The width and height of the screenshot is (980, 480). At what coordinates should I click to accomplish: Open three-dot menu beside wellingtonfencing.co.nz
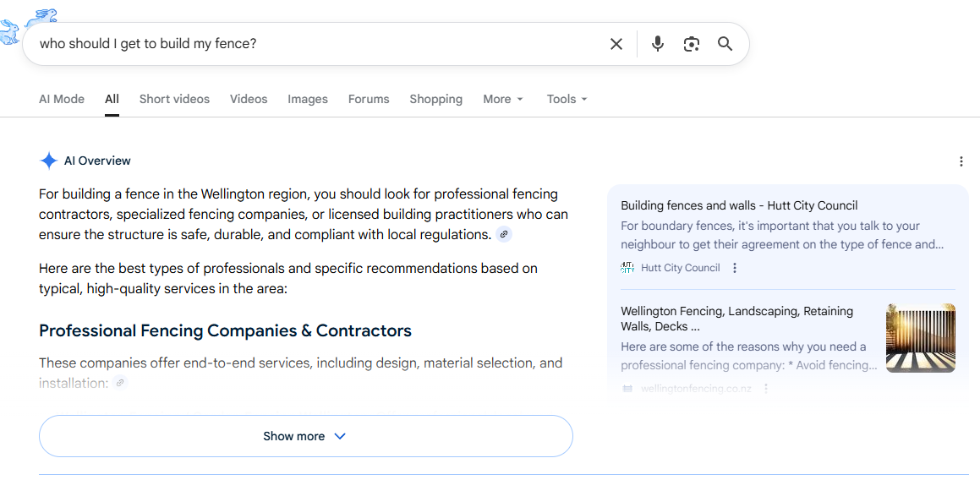(x=766, y=389)
